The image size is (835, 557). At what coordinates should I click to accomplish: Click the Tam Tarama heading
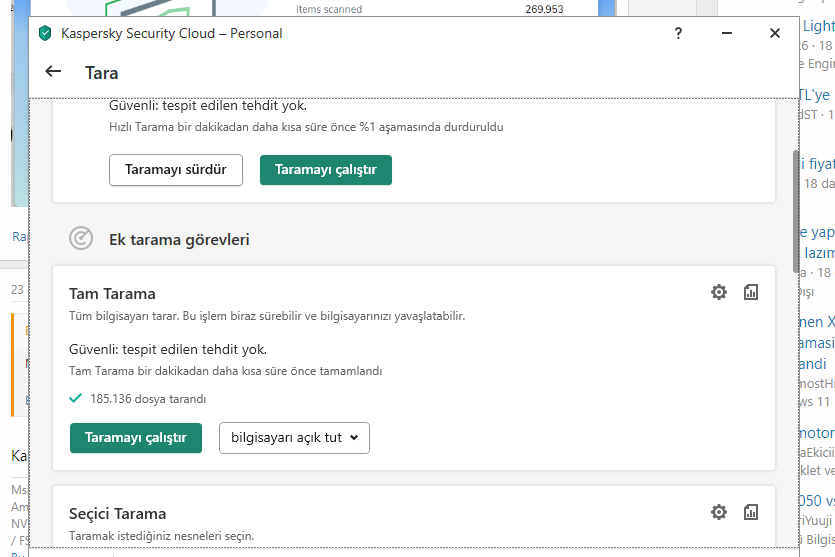pyautogui.click(x=112, y=294)
